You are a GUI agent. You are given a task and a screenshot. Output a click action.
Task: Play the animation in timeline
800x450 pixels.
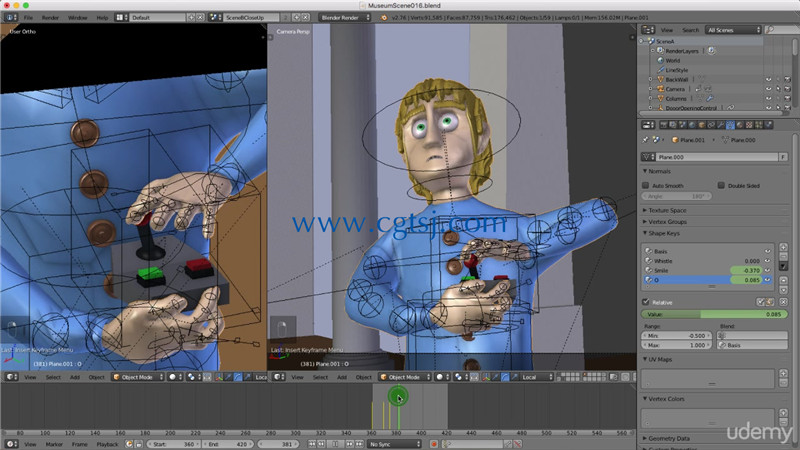pos(335,444)
